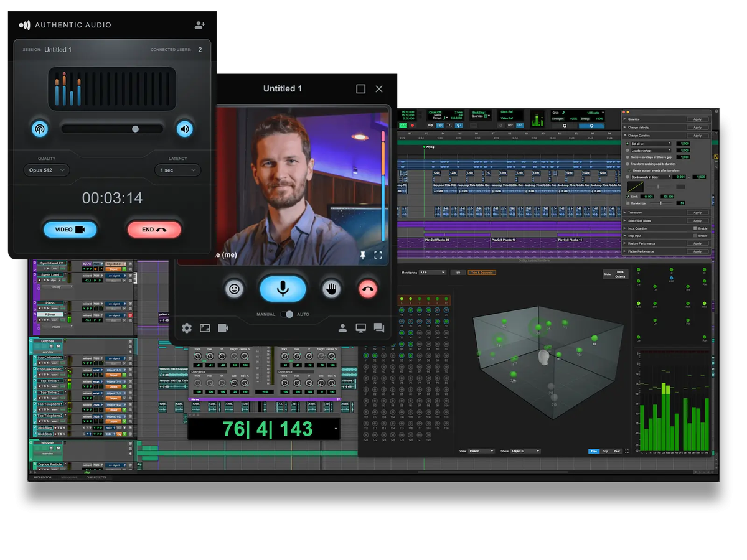
Task: Click the screen share monitor icon
Action: pos(360,328)
